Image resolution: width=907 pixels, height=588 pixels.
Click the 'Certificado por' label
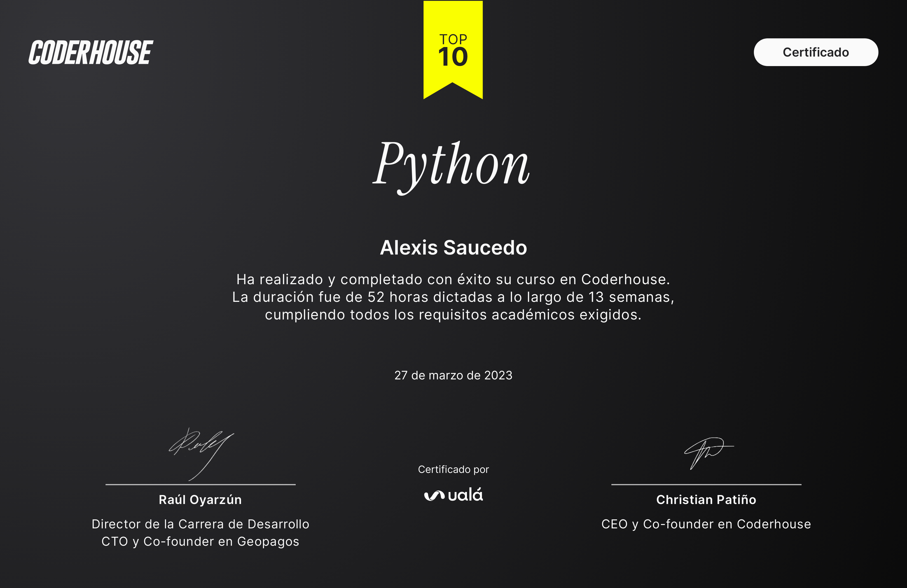tap(453, 470)
